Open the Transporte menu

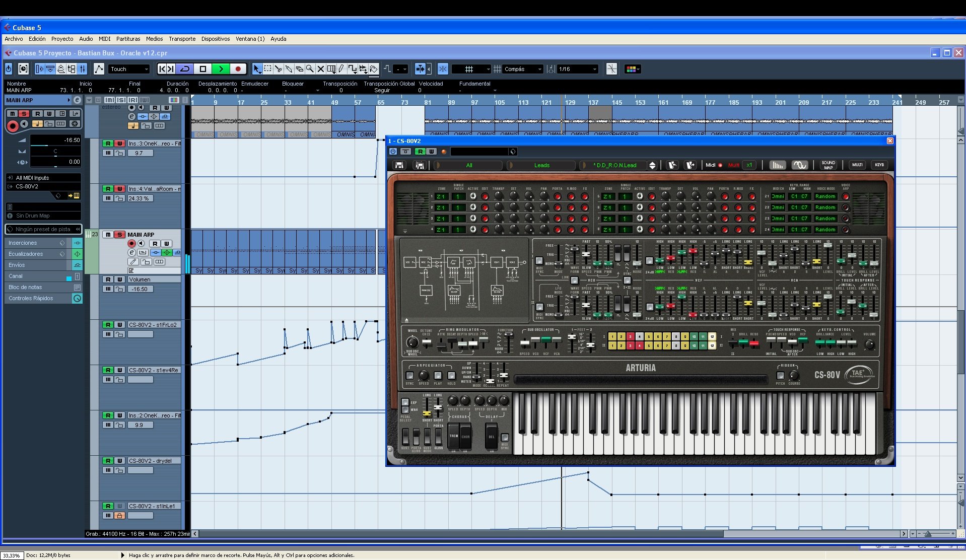click(x=182, y=39)
